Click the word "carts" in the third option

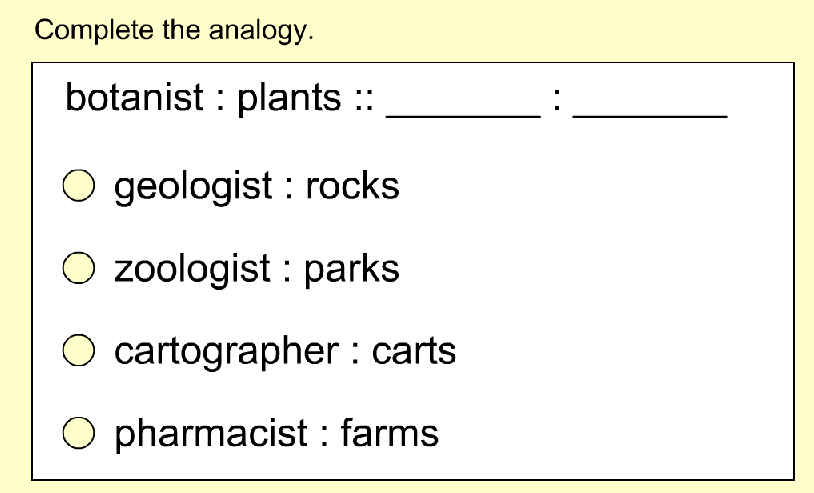(414, 351)
